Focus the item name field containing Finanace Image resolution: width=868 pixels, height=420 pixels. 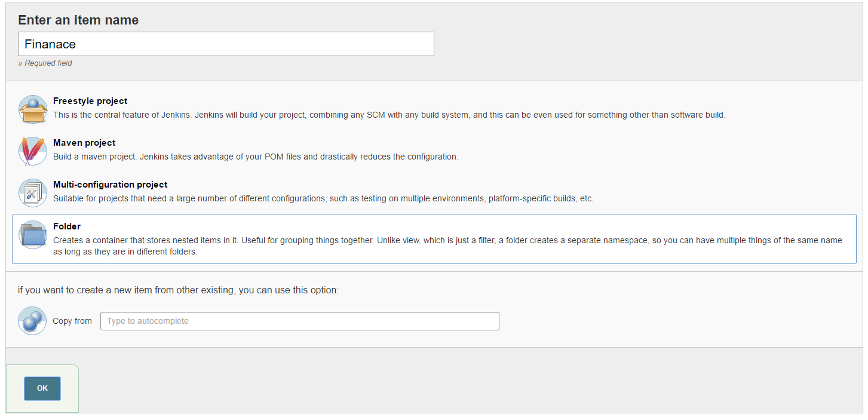(226, 44)
